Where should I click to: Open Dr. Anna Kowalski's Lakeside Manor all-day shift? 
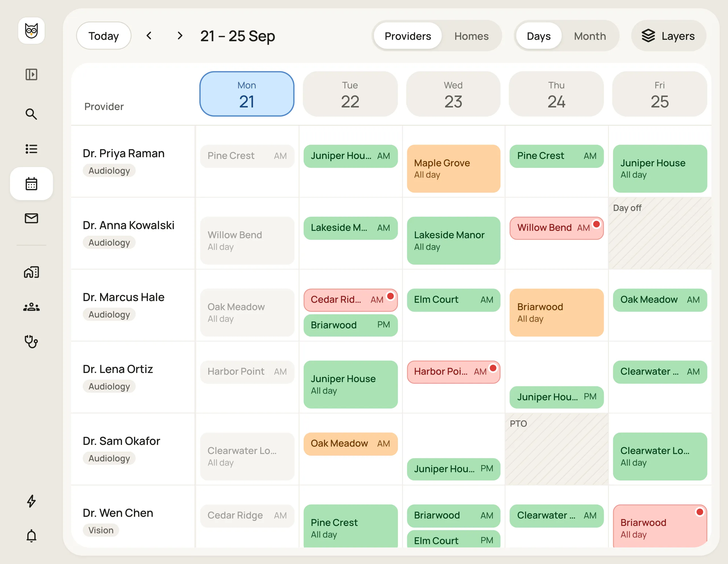[453, 240]
